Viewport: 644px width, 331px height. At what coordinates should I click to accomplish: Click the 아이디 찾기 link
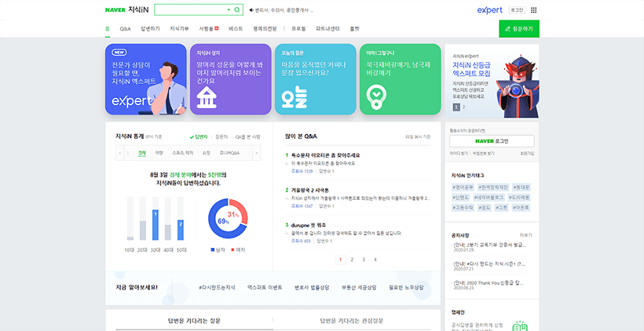coord(459,154)
